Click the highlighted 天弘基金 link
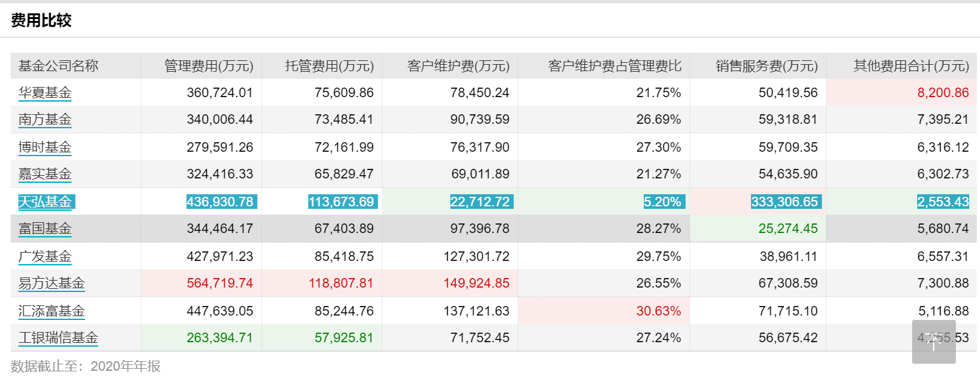Screen dimensions: 980x379 pyautogui.click(x=45, y=202)
